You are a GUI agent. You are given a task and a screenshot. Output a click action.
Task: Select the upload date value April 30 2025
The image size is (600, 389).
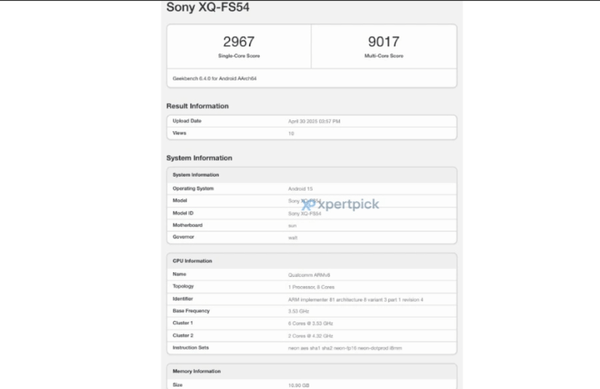314,121
